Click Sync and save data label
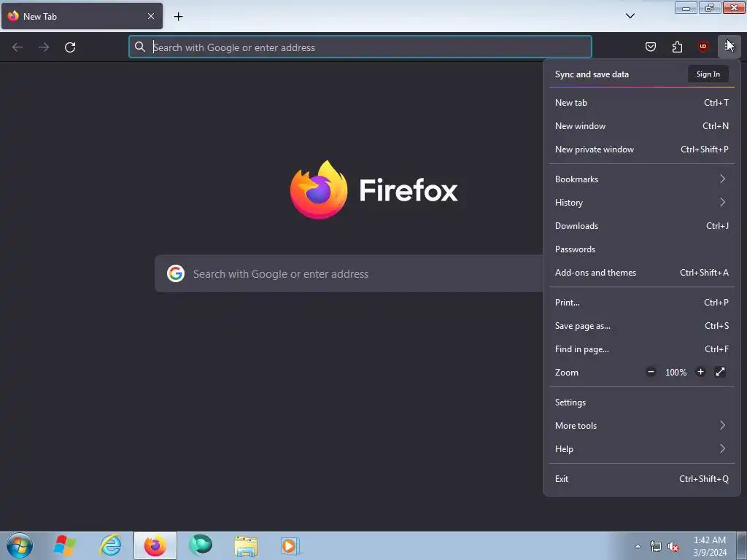The image size is (747, 560). [x=592, y=74]
